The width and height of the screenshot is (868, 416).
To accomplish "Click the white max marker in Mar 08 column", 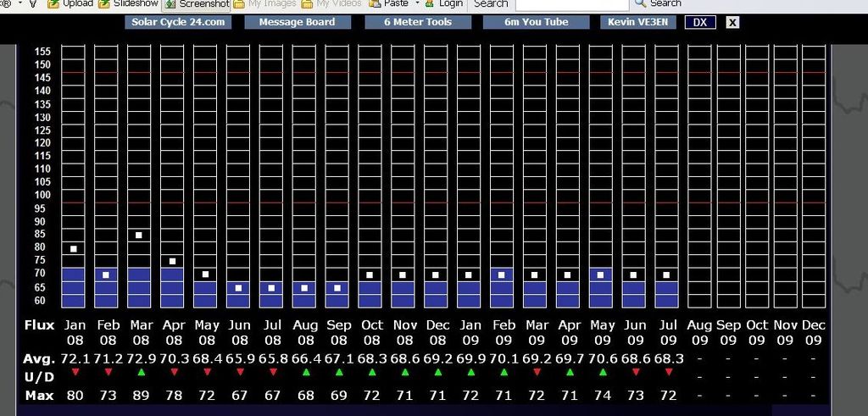I will click(x=139, y=236).
